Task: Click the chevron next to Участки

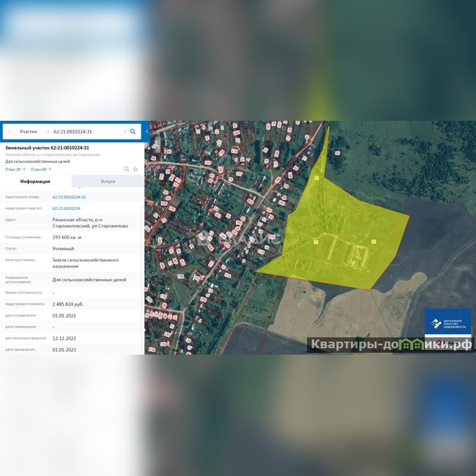Action: (x=48, y=131)
